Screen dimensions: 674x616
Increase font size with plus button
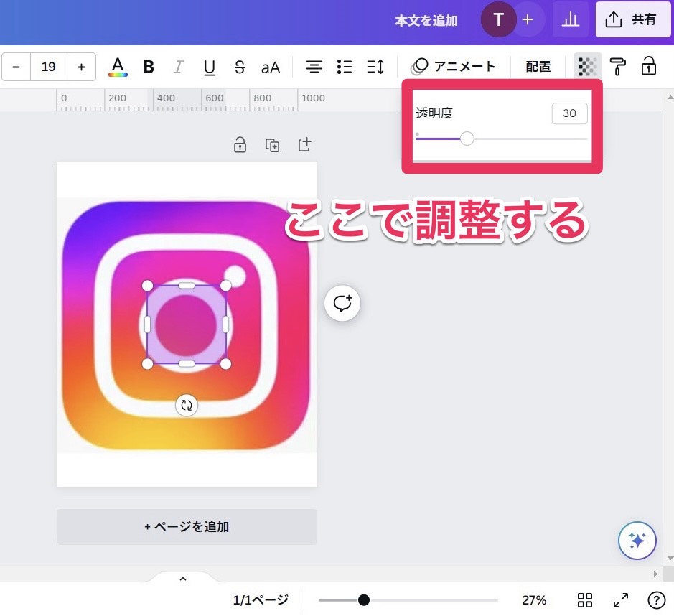click(81, 67)
